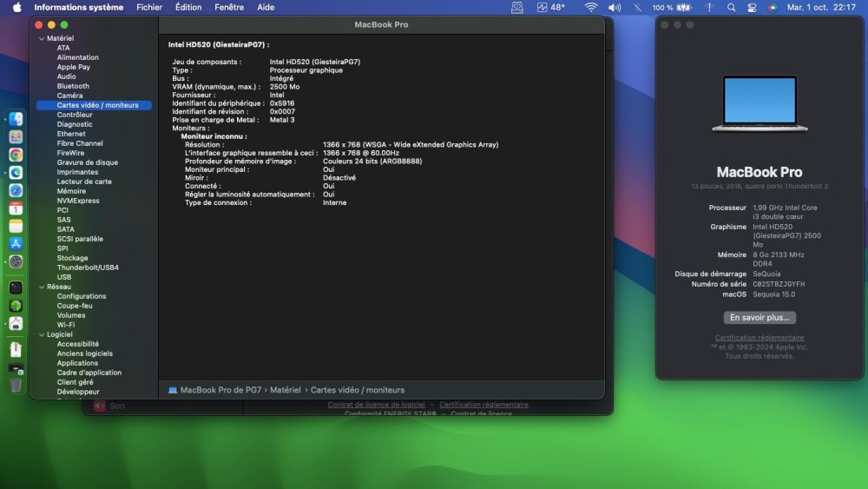Select Mémoire in the sidebar
The width and height of the screenshot is (868, 489).
coord(71,191)
